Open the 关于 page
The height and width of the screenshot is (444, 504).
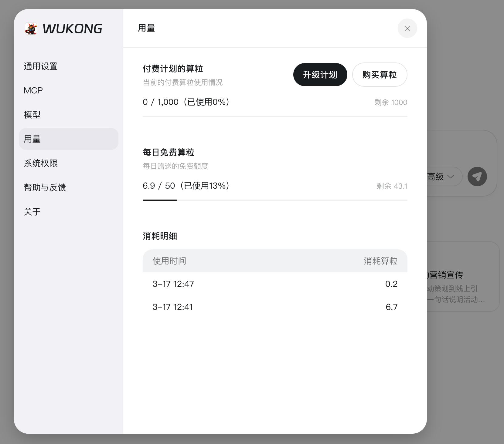coord(32,212)
